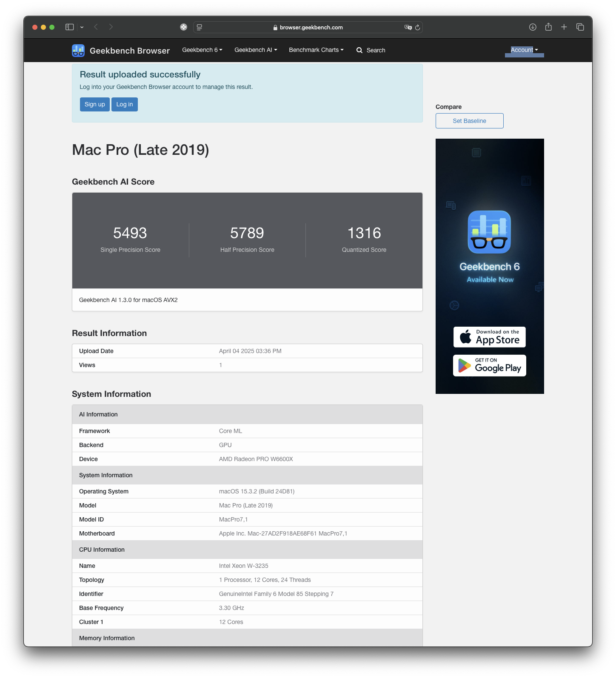Expand the Benchmark Charts menu
Screen dimensions: 616x678
click(x=316, y=50)
